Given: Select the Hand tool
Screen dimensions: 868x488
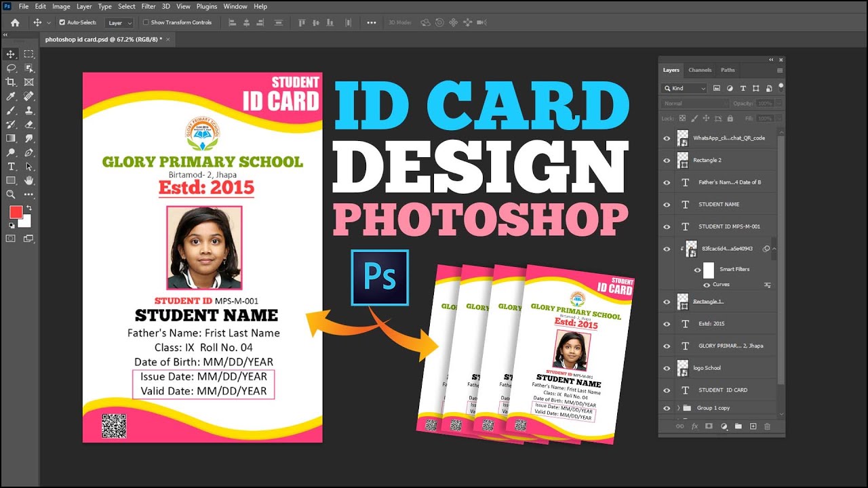Looking at the screenshot, I should [29, 180].
